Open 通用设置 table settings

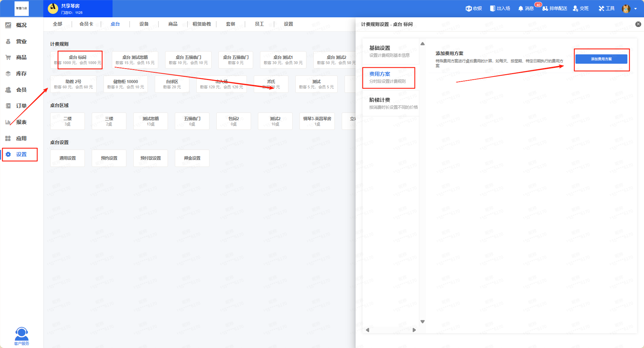click(x=68, y=158)
